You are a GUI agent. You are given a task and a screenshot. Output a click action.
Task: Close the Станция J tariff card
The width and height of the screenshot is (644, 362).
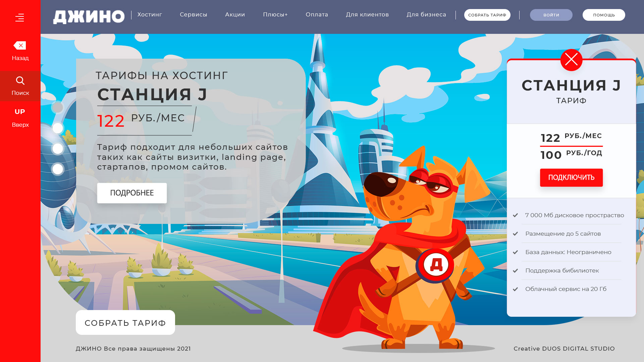[571, 60]
